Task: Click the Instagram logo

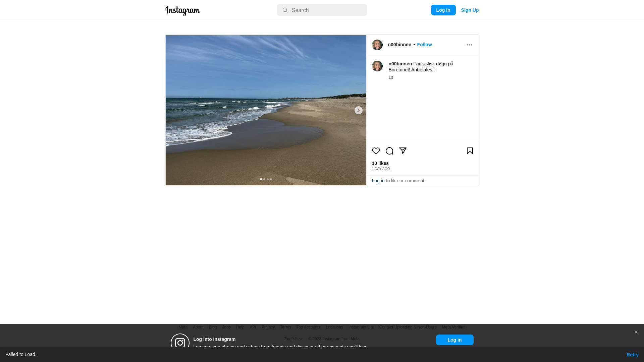Action: pyautogui.click(x=182, y=11)
